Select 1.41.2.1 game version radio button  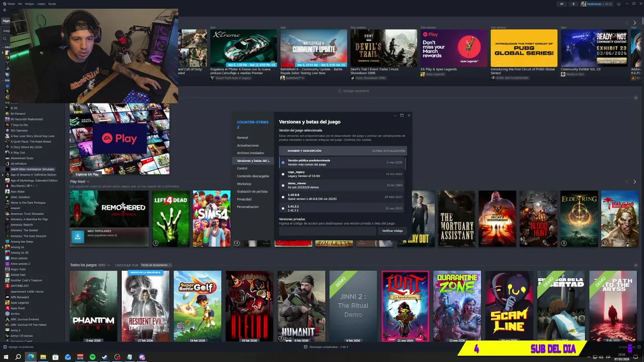283,208
